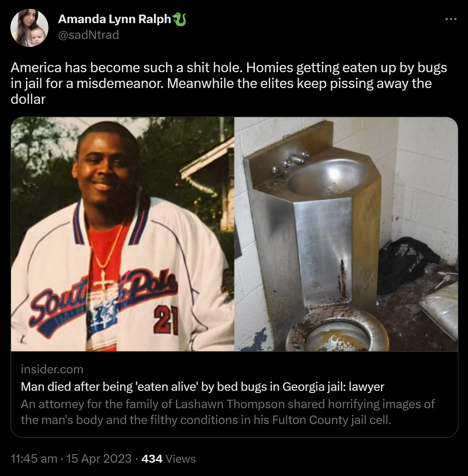Open the jail cell sink photo

pyautogui.click(x=346, y=234)
